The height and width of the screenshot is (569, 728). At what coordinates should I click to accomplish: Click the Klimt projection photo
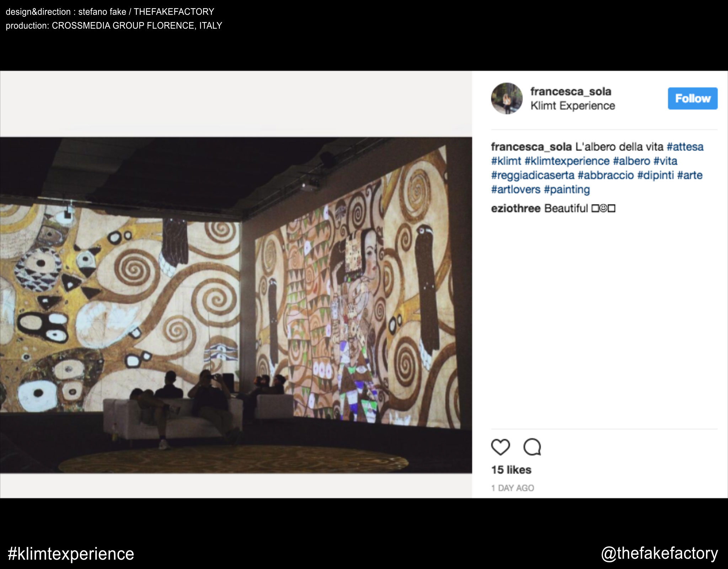(236, 305)
